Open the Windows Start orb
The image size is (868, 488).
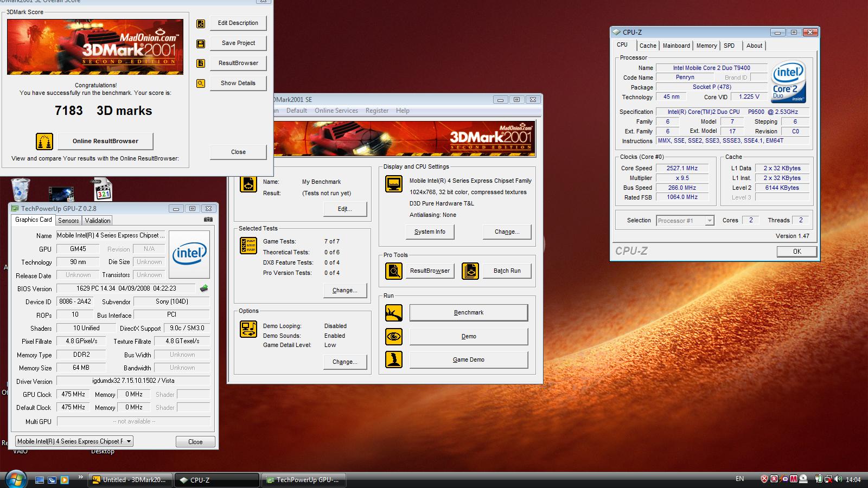tap(15, 479)
